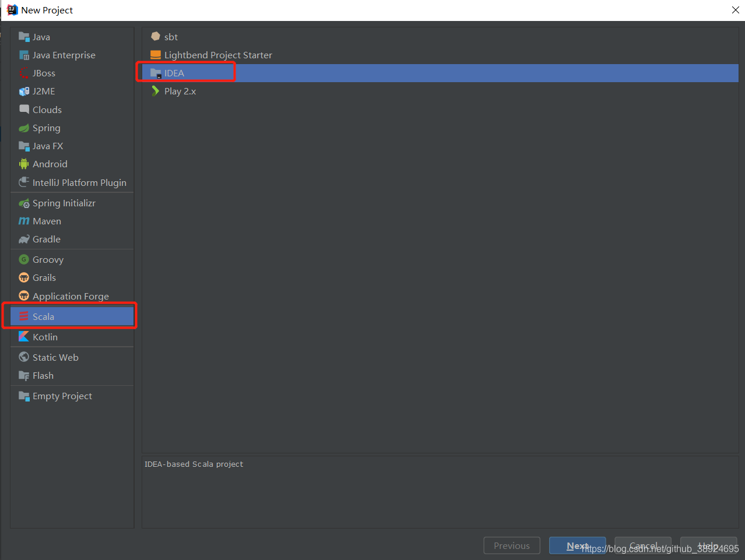
Task: Click the Kotlin K icon
Action: pyautogui.click(x=24, y=337)
